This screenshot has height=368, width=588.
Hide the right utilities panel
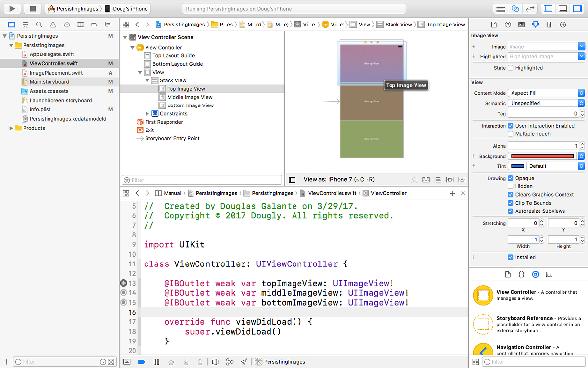pyautogui.click(x=577, y=8)
